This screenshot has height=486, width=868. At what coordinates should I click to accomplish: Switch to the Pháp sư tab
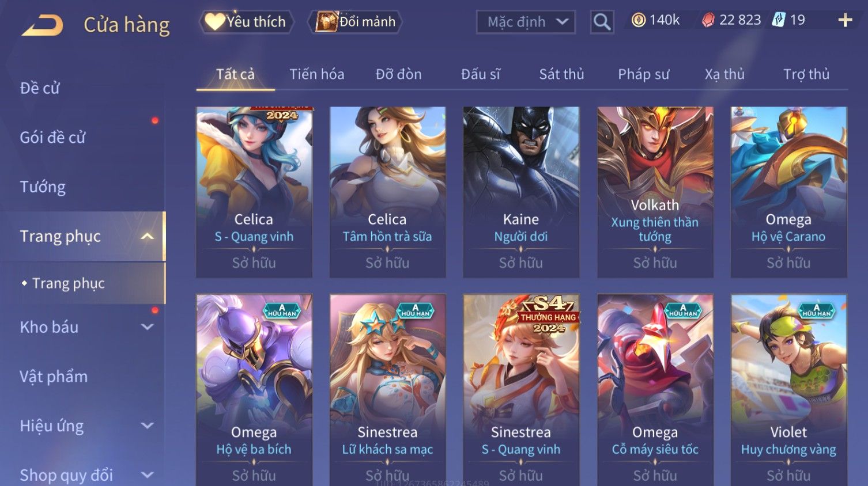coord(644,74)
